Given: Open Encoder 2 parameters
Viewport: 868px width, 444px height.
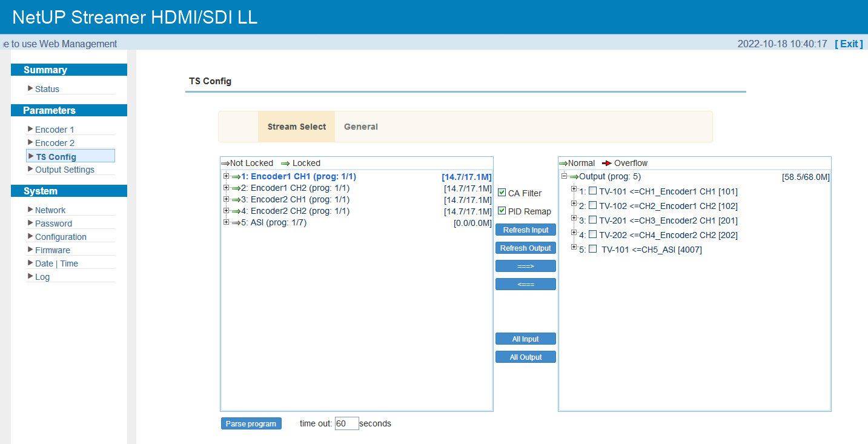Looking at the screenshot, I should pos(55,143).
